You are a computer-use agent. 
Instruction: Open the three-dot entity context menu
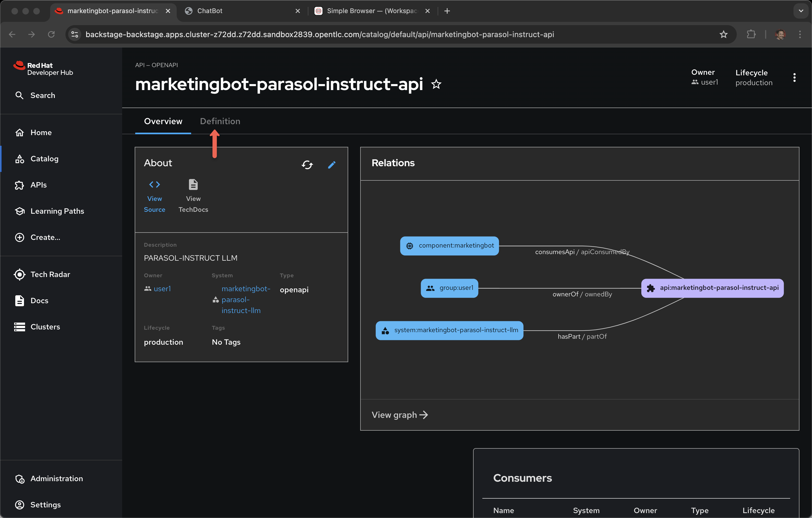click(794, 78)
